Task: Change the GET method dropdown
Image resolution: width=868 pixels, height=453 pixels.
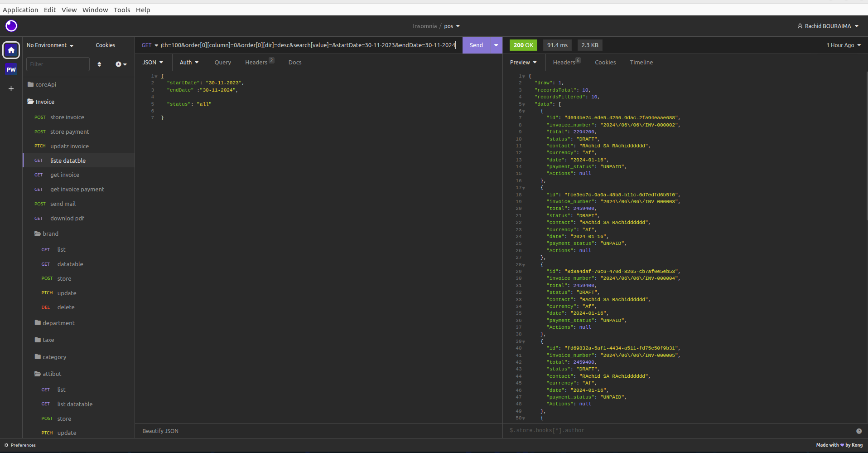Action: [x=150, y=45]
